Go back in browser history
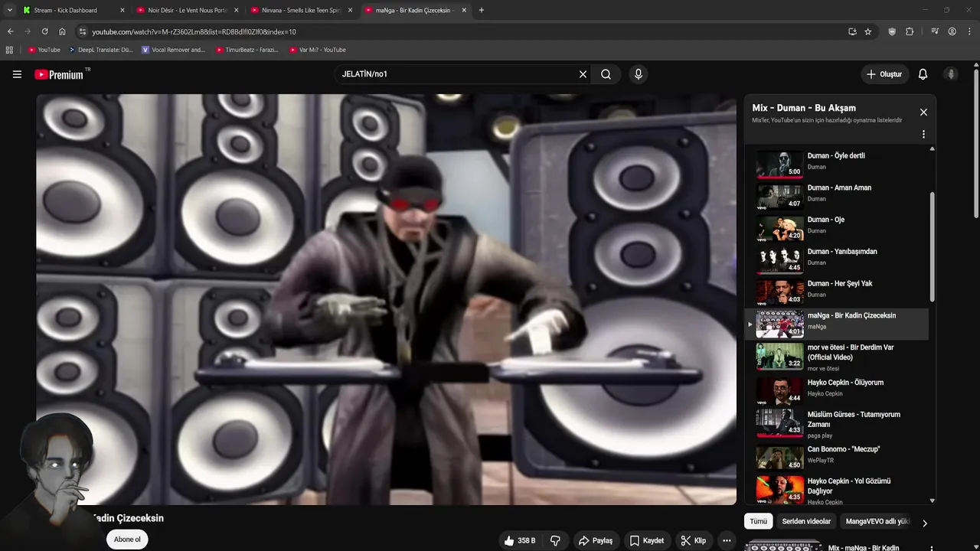This screenshot has height=551, width=980. point(10,31)
